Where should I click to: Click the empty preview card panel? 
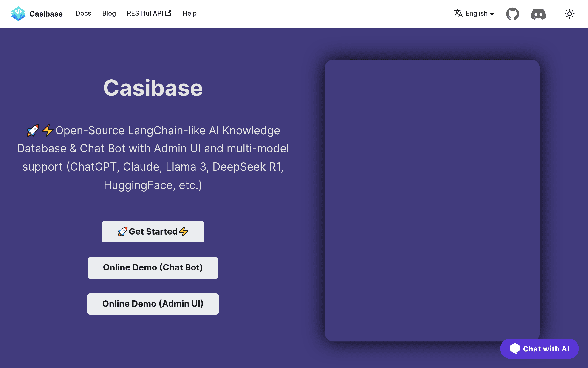point(432,201)
